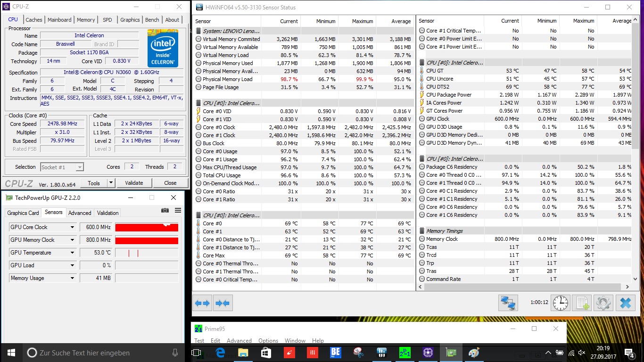Open GPU-Z hamburger menu icon
Screen dimensions: 644x362
(x=178, y=211)
